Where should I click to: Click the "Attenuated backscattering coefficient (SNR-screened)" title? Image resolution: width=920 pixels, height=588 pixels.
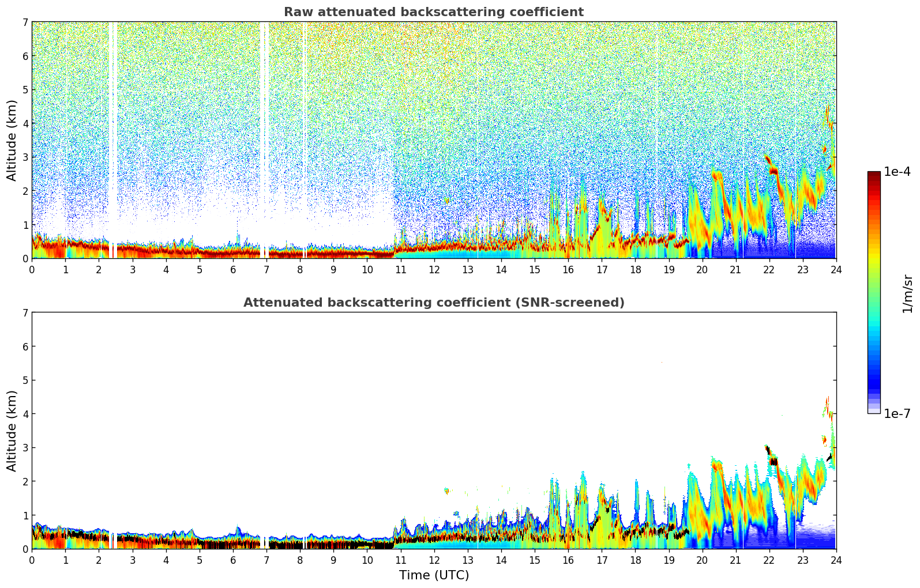433,303
